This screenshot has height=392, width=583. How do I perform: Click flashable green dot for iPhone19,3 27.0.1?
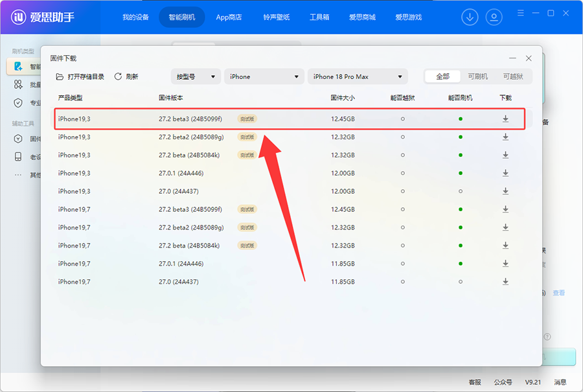[x=461, y=173]
